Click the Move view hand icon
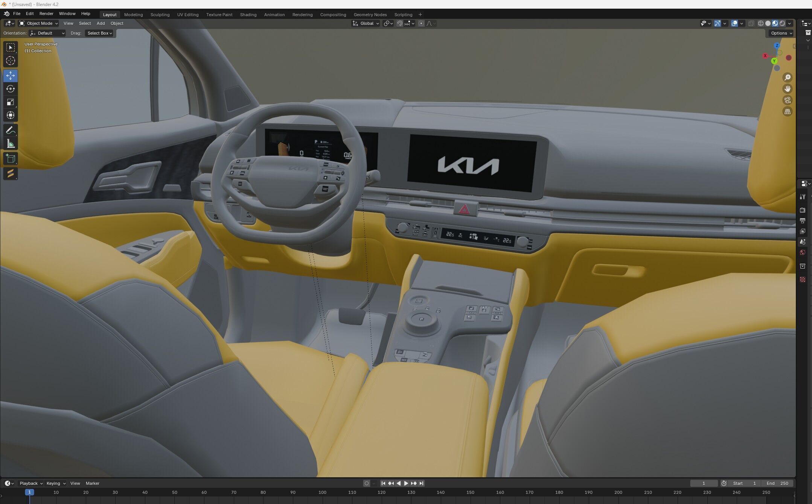The width and height of the screenshot is (812, 504). [x=787, y=89]
